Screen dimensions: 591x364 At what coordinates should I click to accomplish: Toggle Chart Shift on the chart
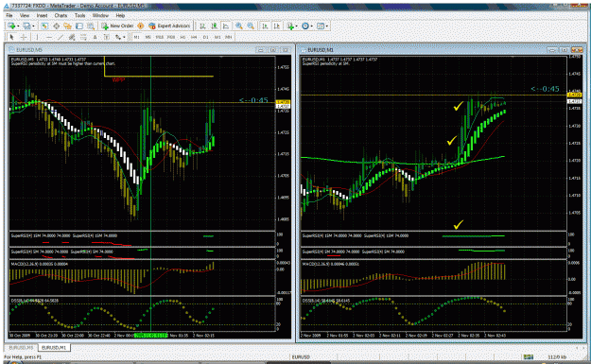coord(277,26)
